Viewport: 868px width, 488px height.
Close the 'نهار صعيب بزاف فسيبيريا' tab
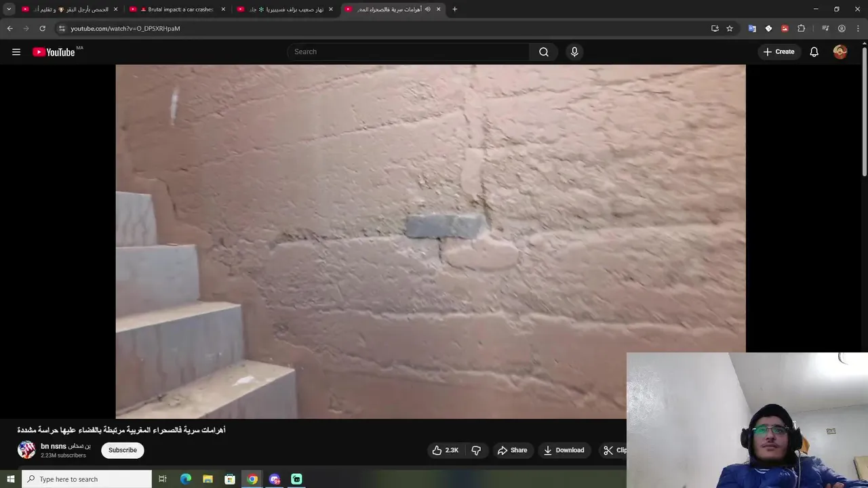click(331, 9)
